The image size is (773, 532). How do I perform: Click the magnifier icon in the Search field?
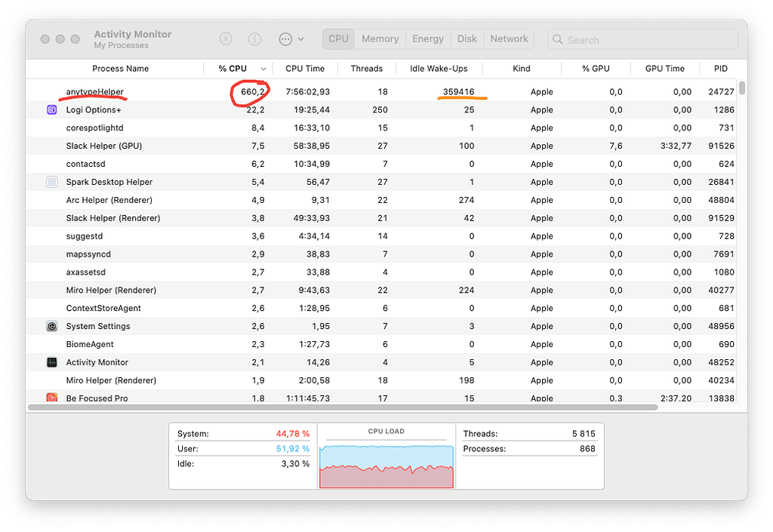(556, 38)
